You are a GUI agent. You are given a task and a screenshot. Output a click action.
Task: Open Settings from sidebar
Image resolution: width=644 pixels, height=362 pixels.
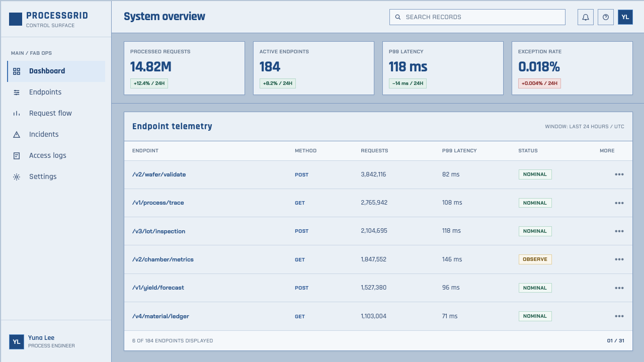56,177
